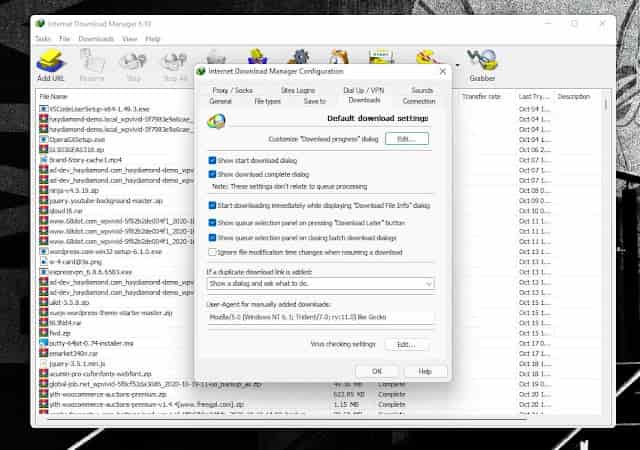Click Edit for Download progress dialog
The height and width of the screenshot is (450, 640).
tap(407, 139)
